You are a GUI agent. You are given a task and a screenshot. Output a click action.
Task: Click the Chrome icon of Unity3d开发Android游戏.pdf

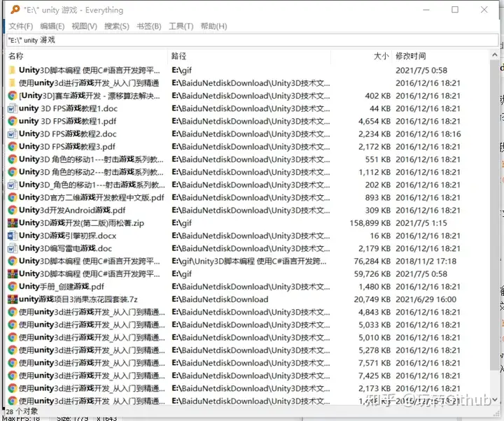click(x=12, y=210)
